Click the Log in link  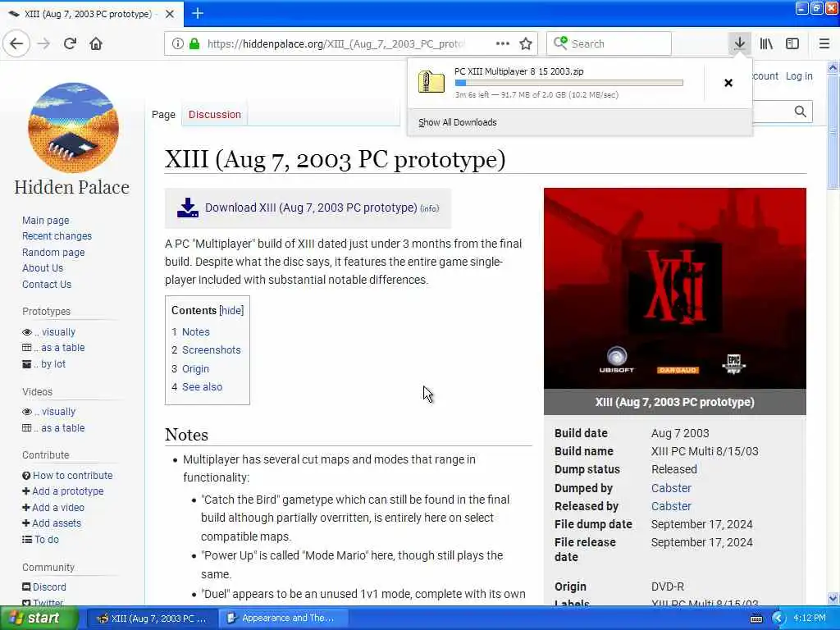(x=799, y=76)
